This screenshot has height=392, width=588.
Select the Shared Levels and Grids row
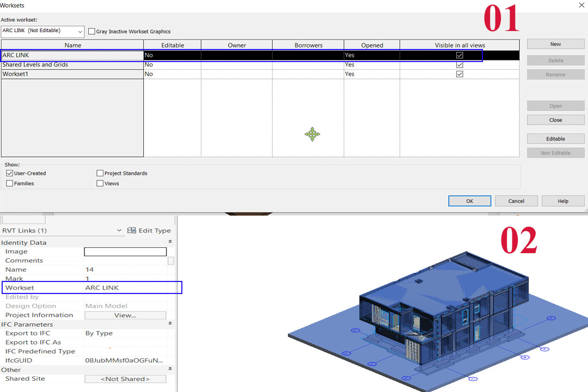[x=72, y=65]
